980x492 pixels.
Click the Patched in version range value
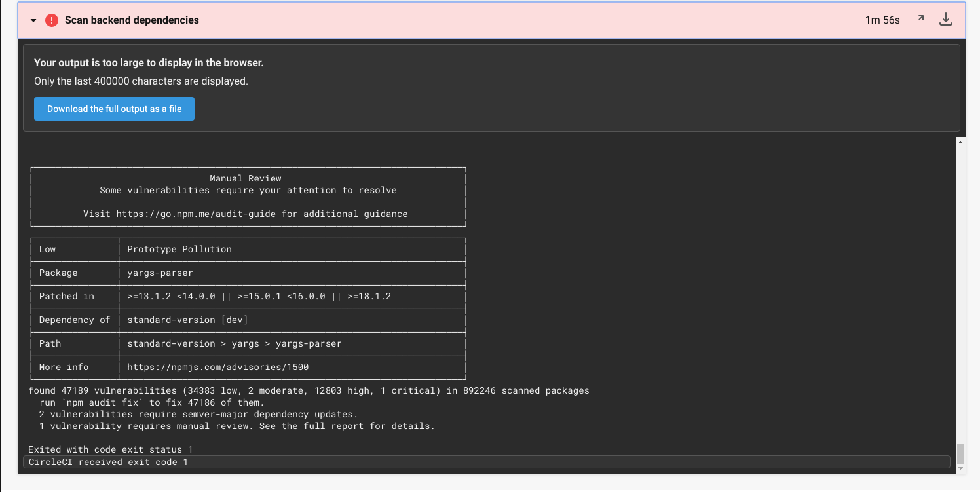point(259,296)
